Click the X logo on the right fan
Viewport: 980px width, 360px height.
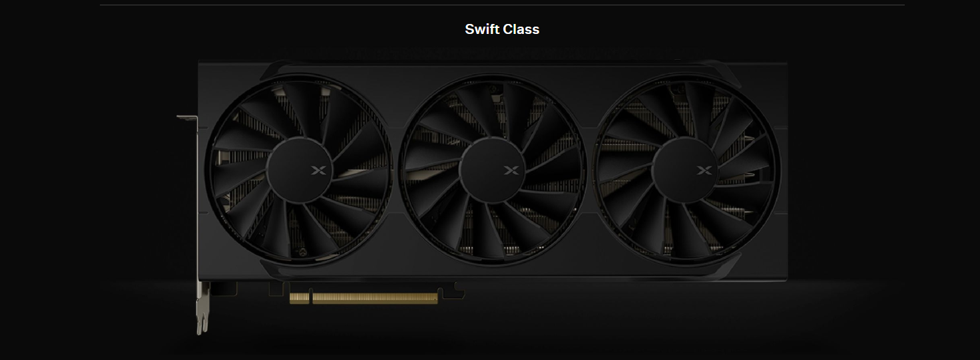[x=704, y=171]
